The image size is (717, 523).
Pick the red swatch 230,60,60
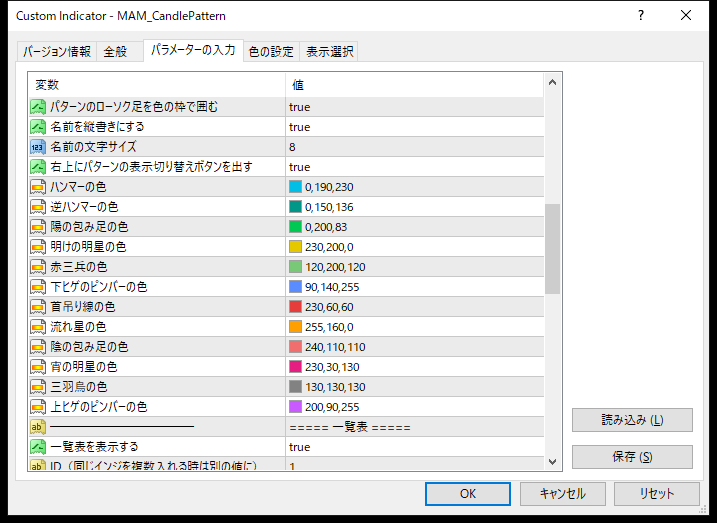point(295,307)
